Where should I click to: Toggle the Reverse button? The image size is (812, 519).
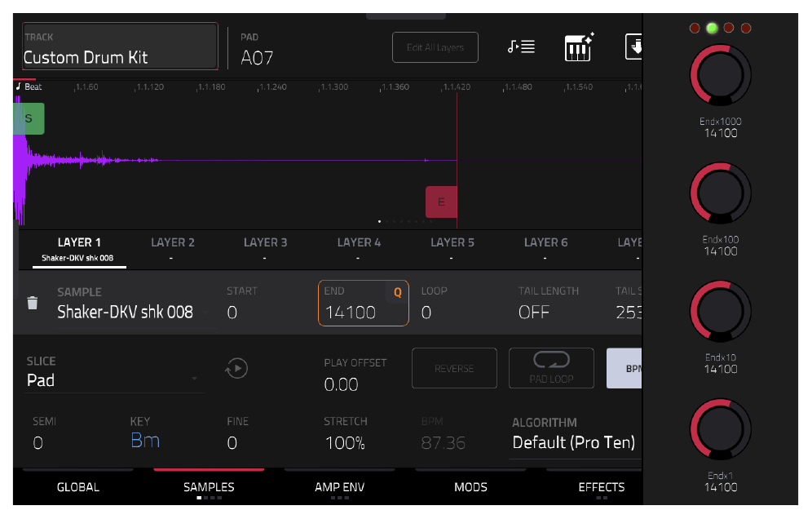[x=454, y=368]
